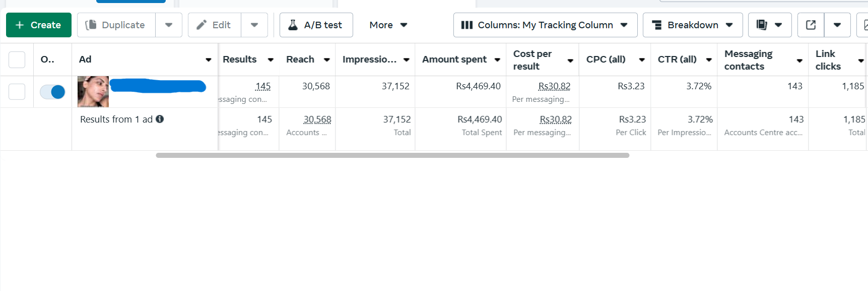Tick the select-all checkbox in header
This screenshot has height=291, width=868.
pyautogui.click(x=17, y=60)
